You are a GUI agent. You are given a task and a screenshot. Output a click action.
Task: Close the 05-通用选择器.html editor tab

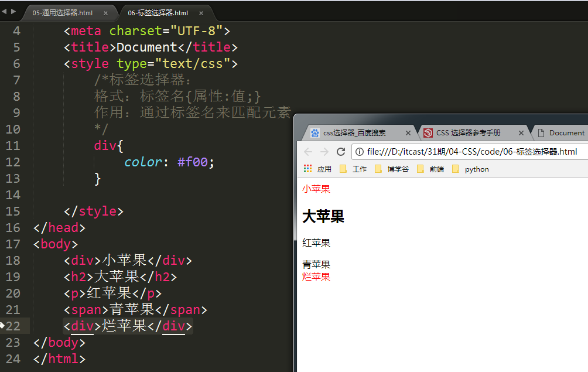pos(106,13)
